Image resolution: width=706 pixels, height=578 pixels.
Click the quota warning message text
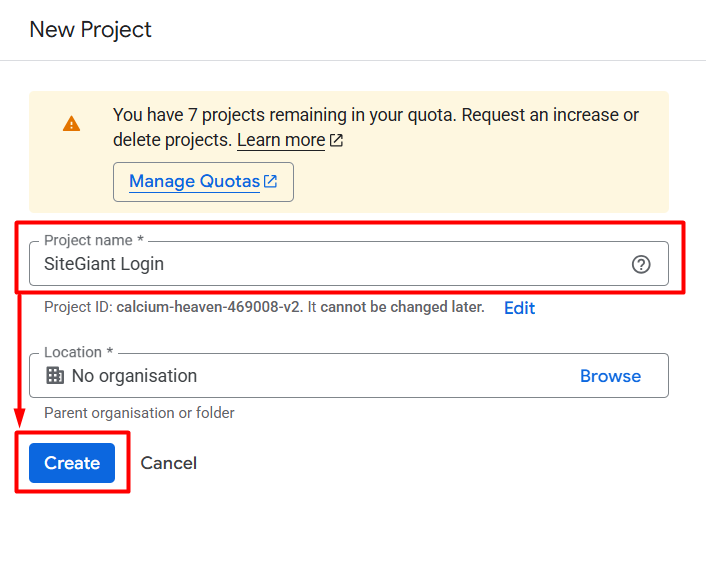tap(376, 127)
